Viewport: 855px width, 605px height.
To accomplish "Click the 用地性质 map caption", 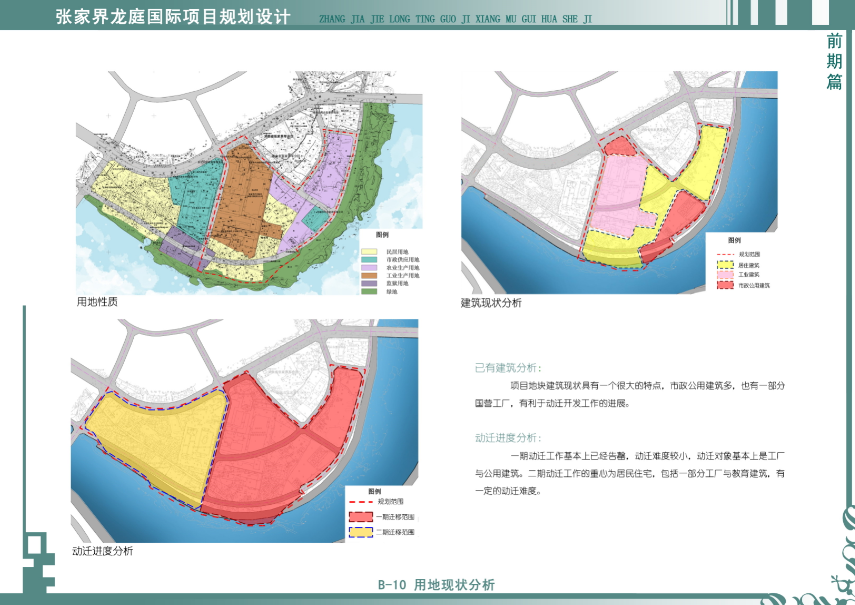I will 97,302.
